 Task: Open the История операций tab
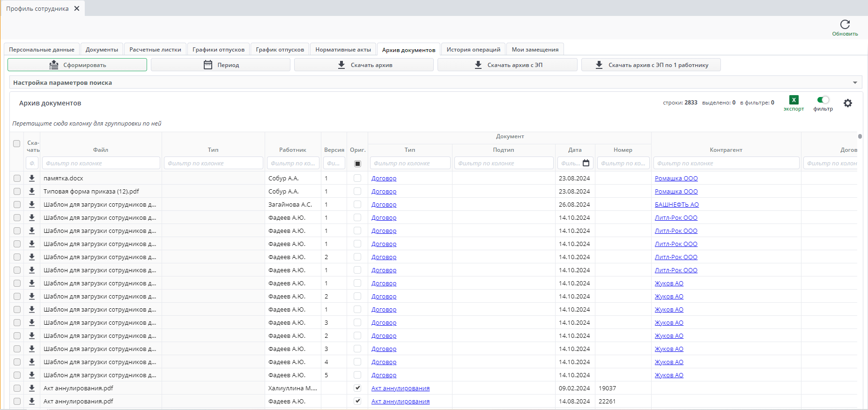pos(473,50)
